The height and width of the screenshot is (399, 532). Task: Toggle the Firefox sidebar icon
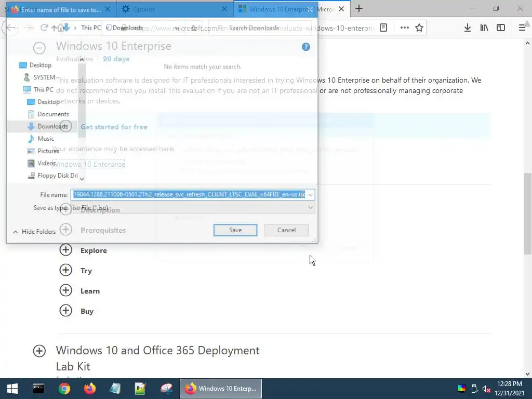pos(501,28)
